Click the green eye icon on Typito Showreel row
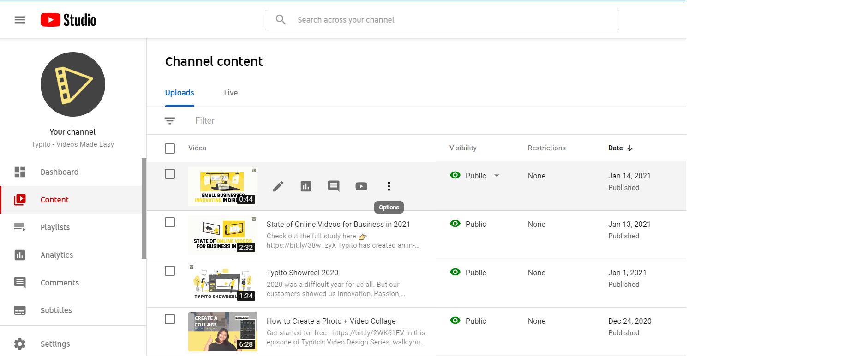The width and height of the screenshot is (868, 356). coord(455,272)
